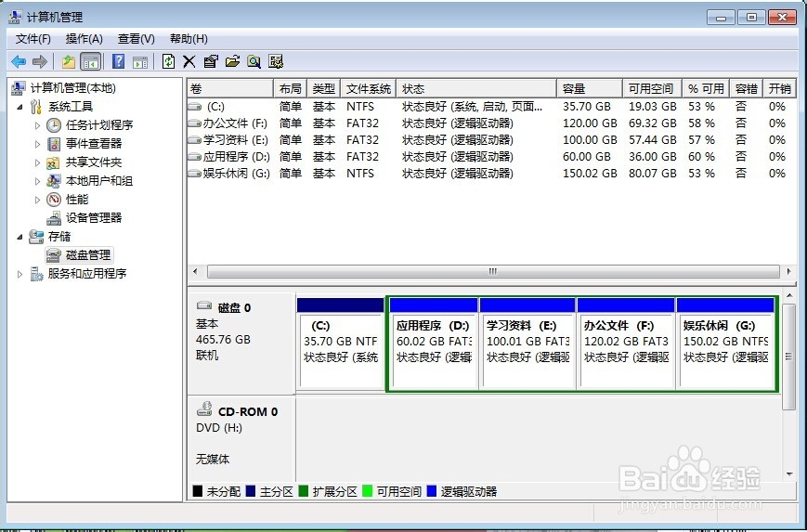The height and width of the screenshot is (532, 807).
Task: Open the Properties icon in toolbar
Action: click(x=211, y=61)
